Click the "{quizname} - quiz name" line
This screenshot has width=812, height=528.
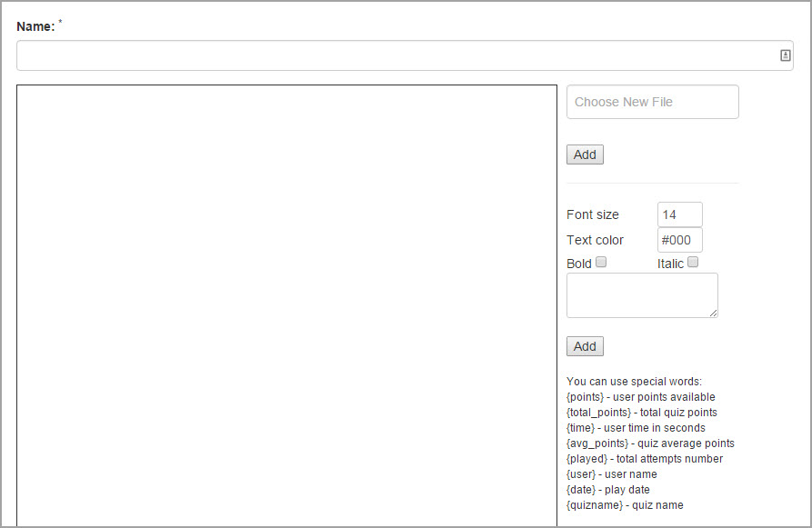[x=625, y=505]
